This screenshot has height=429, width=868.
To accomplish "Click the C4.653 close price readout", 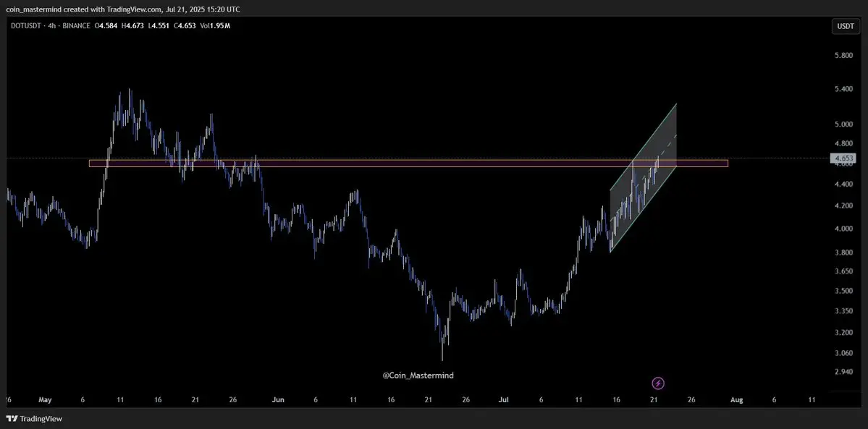I will click(185, 26).
